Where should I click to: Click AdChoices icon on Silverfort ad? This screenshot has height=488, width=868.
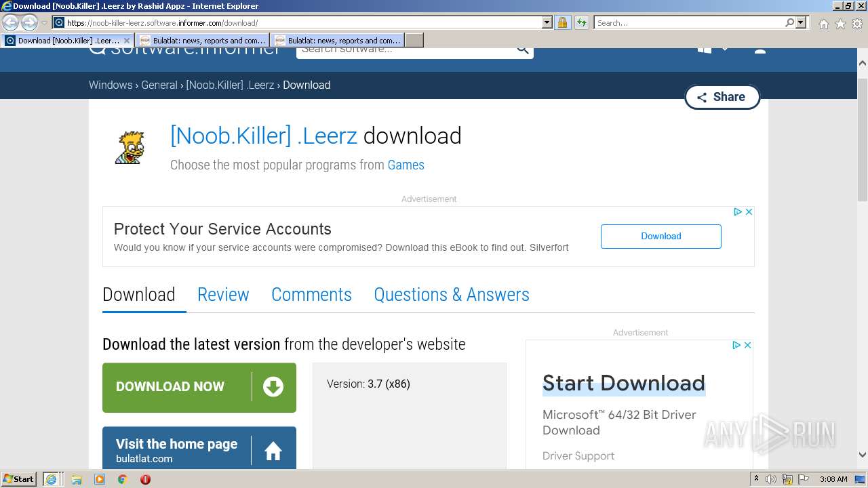pos(738,212)
